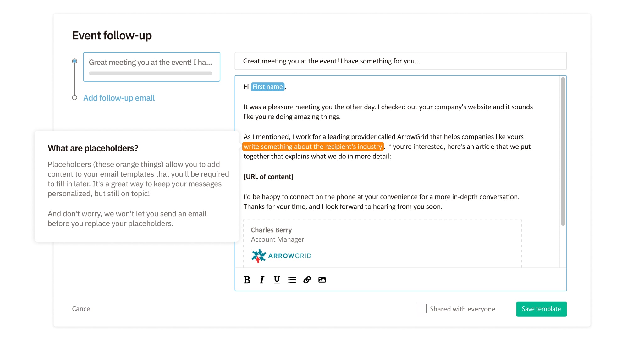The width and height of the screenshot is (644, 341).
Task: Click the Bullet list formatting icon
Action: pyautogui.click(x=293, y=280)
